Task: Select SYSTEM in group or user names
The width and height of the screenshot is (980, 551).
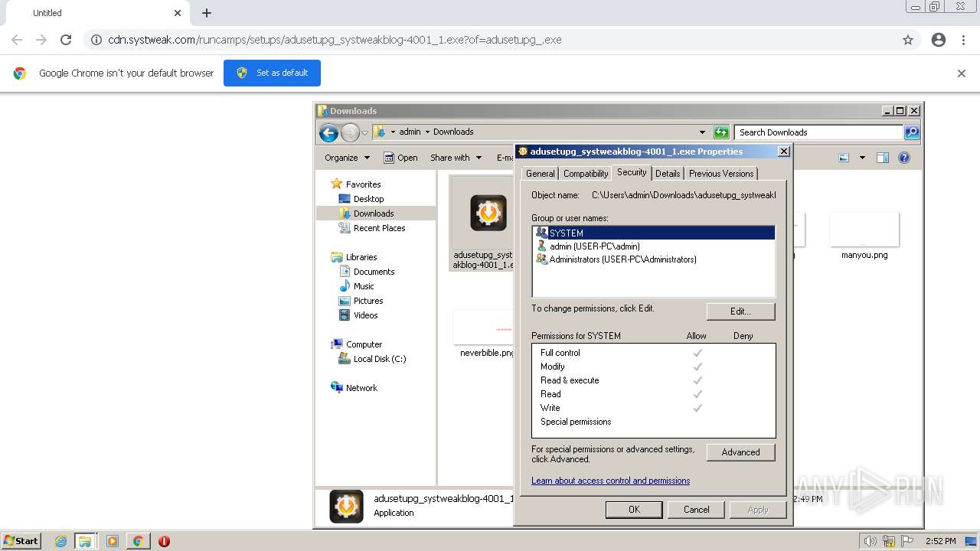Action: (654, 233)
